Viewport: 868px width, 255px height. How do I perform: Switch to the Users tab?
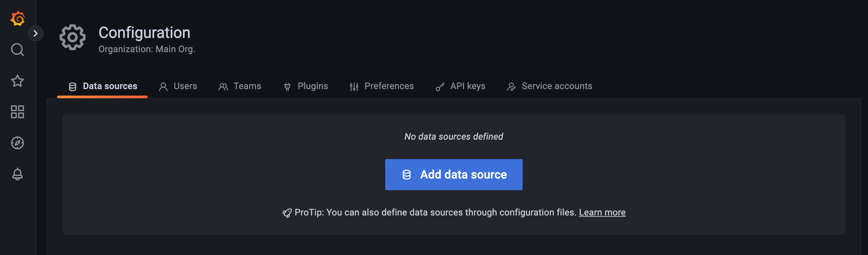coord(178,86)
